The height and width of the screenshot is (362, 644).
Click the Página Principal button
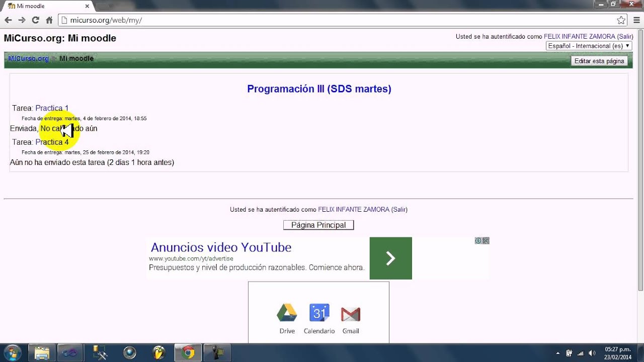[318, 225]
